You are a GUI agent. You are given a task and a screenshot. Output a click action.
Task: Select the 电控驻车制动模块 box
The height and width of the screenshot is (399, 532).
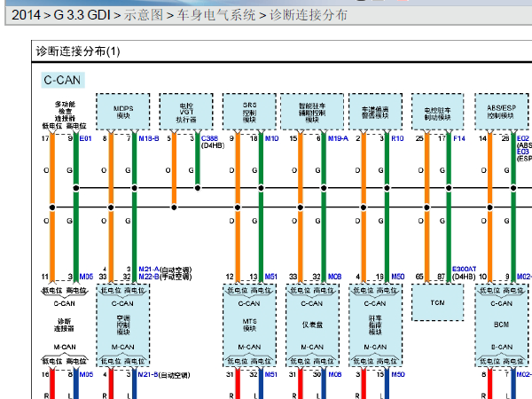pyautogui.click(x=438, y=112)
